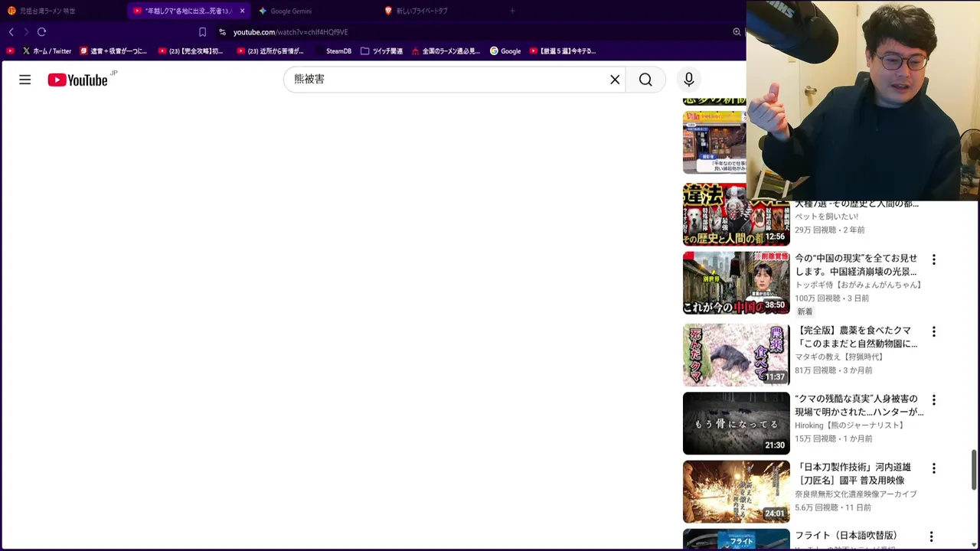The height and width of the screenshot is (551, 980).
Task: Click the text 29万 回視聴・2 年前
Action: point(830,230)
